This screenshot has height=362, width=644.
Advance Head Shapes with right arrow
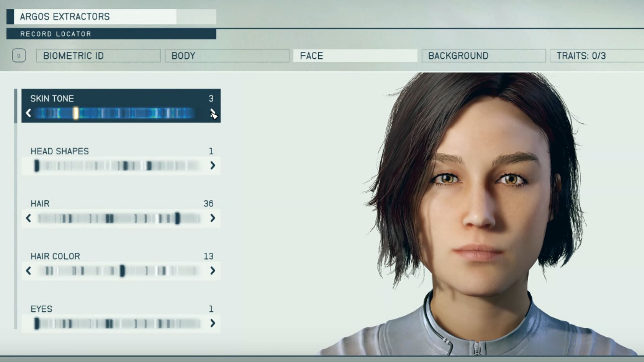tap(213, 165)
